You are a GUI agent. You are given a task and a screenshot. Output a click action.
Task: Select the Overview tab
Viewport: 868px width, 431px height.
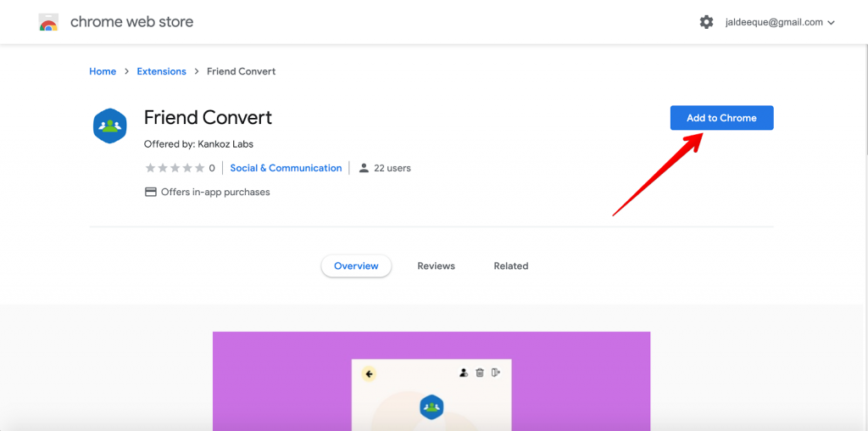(356, 266)
